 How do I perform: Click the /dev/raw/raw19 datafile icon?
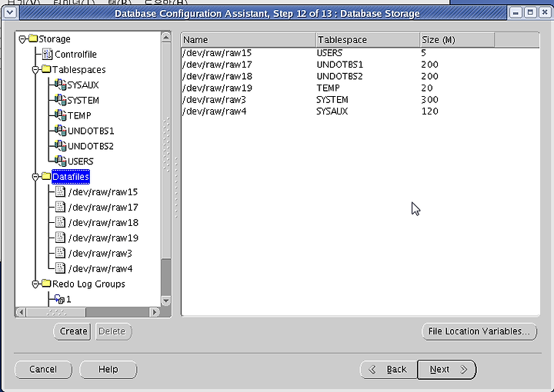(61, 238)
